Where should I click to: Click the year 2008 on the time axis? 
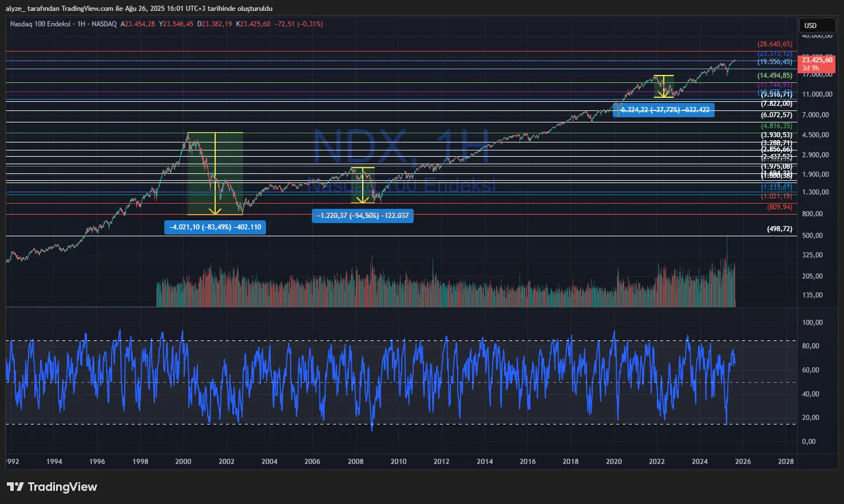click(x=355, y=462)
